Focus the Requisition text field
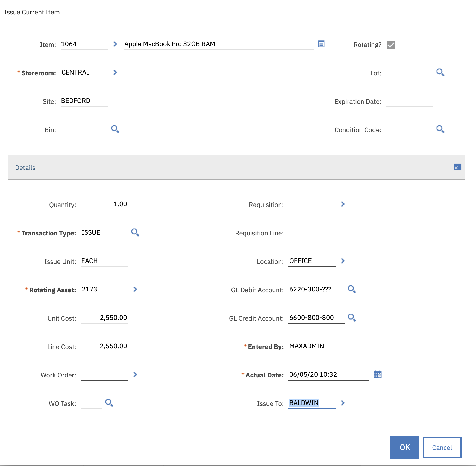The width and height of the screenshot is (476, 466). [312, 204]
